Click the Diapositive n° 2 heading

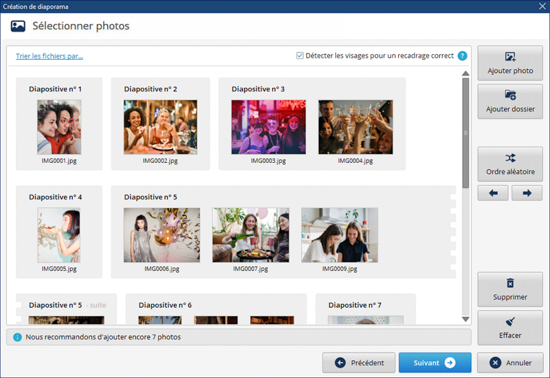click(x=150, y=89)
